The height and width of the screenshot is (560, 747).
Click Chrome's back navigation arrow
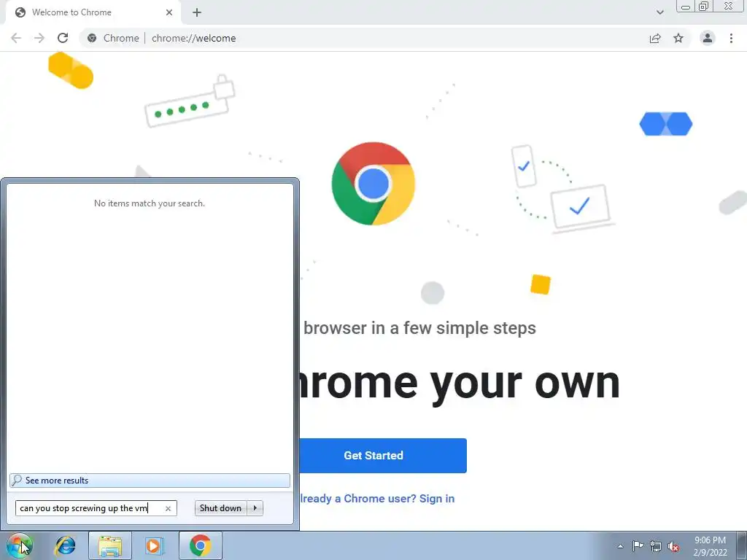pos(16,38)
